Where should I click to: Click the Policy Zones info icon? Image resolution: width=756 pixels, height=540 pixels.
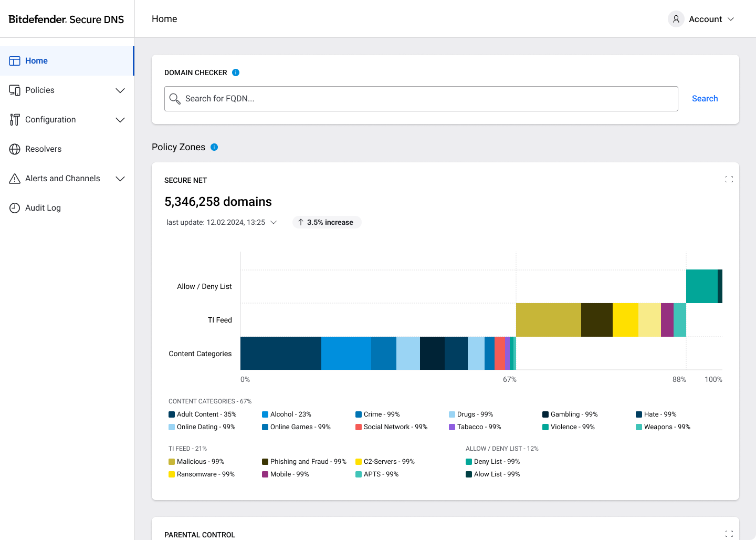pos(214,147)
